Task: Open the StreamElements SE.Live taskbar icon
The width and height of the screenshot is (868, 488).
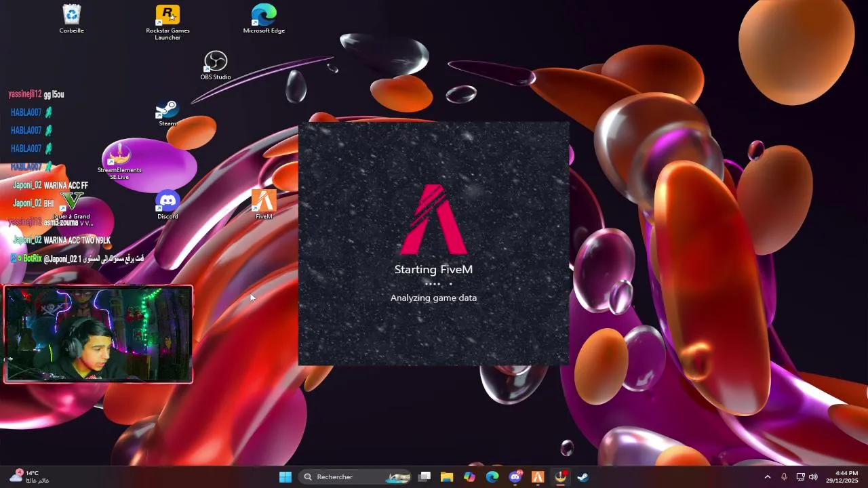Action: [561, 477]
